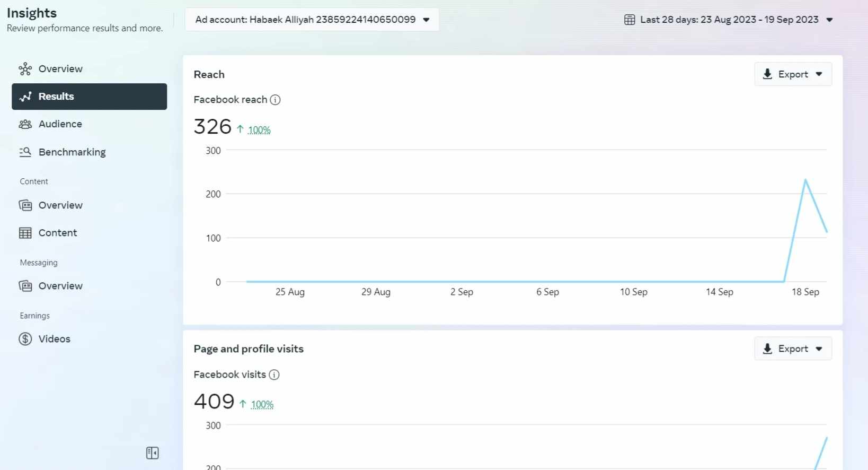Go to the Audience section
The width and height of the screenshot is (868, 470).
coord(60,124)
